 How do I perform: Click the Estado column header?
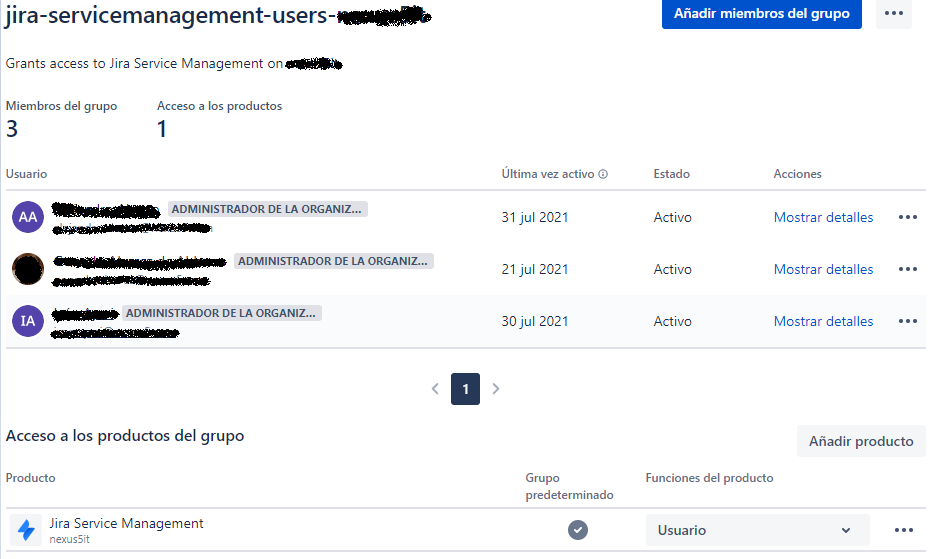[671, 174]
